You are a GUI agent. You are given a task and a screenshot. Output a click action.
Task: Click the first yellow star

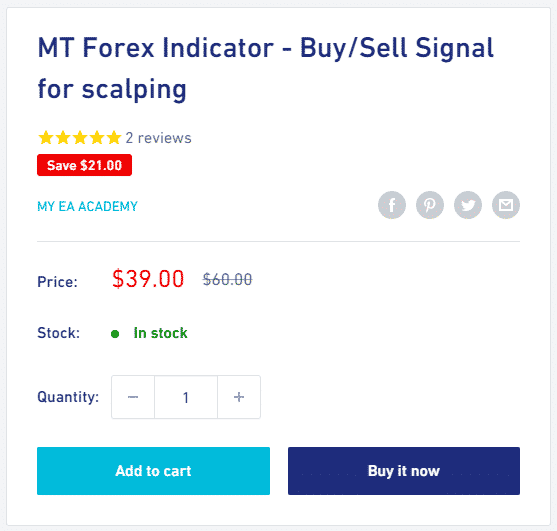46,138
